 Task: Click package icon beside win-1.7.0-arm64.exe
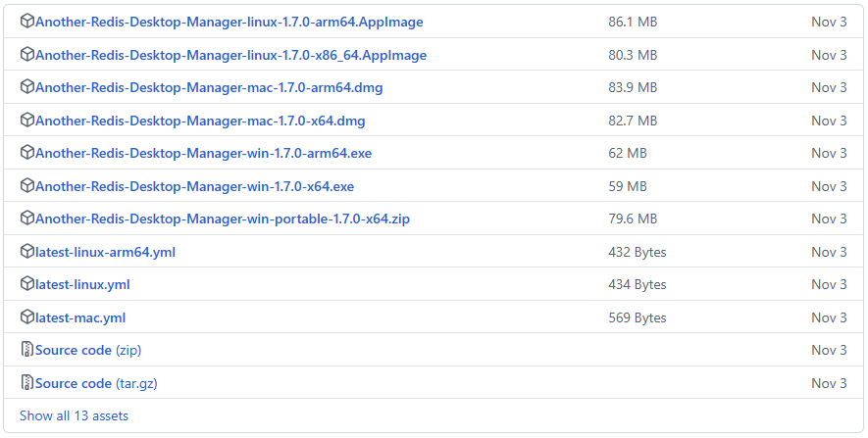[26, 152]
